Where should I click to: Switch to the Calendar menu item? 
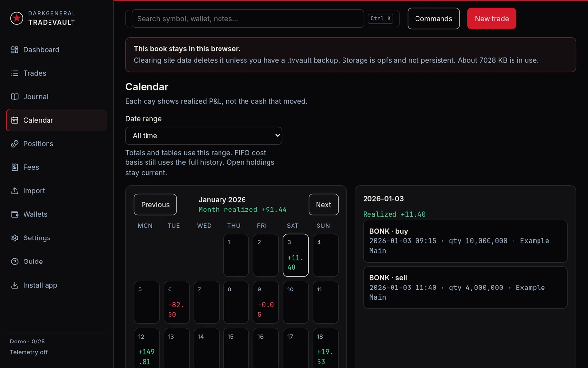pyautogui.click(x=57, y=120)
